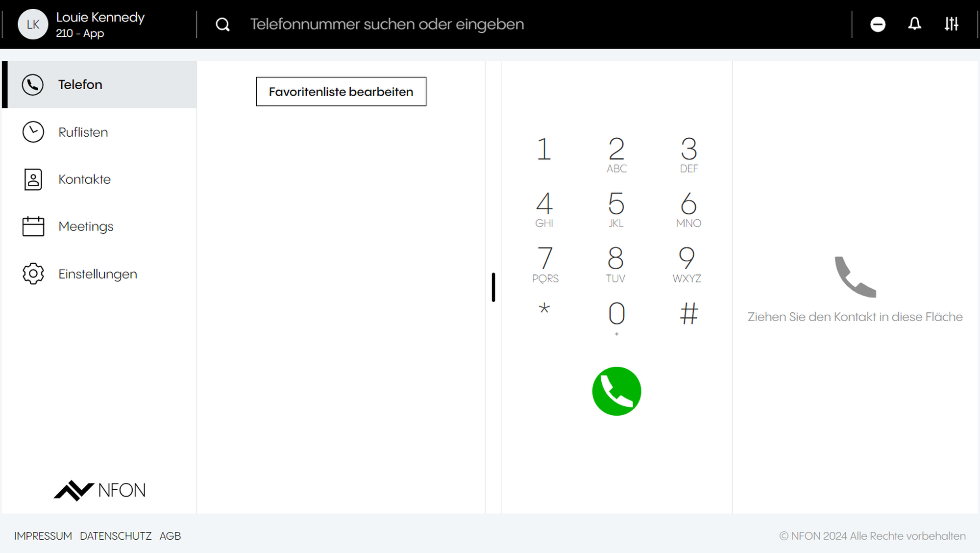Tap the hash key on dialpad
980x553 pixels.
click(x=688, y=314)
